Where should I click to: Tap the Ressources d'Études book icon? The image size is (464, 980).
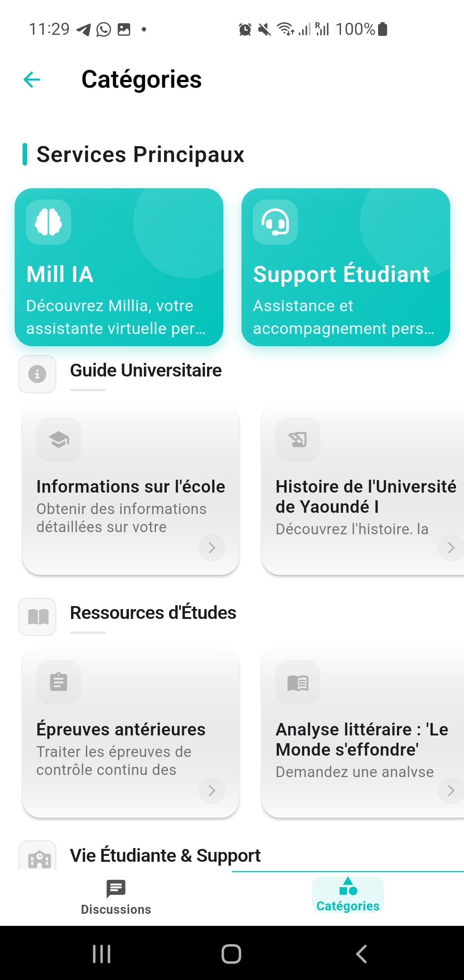click(x=37, y=617)
